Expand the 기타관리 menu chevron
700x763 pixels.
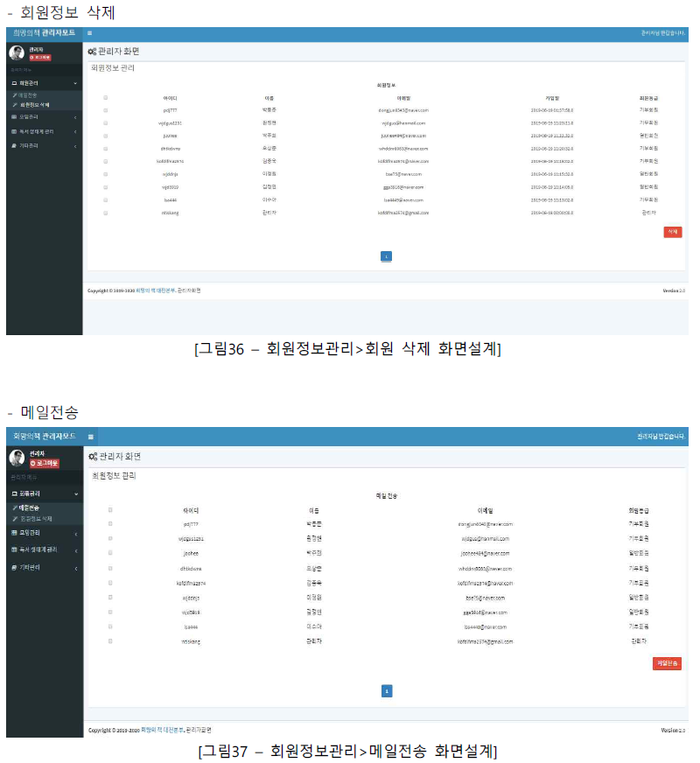pyautogui.click(x=74, y=145)
